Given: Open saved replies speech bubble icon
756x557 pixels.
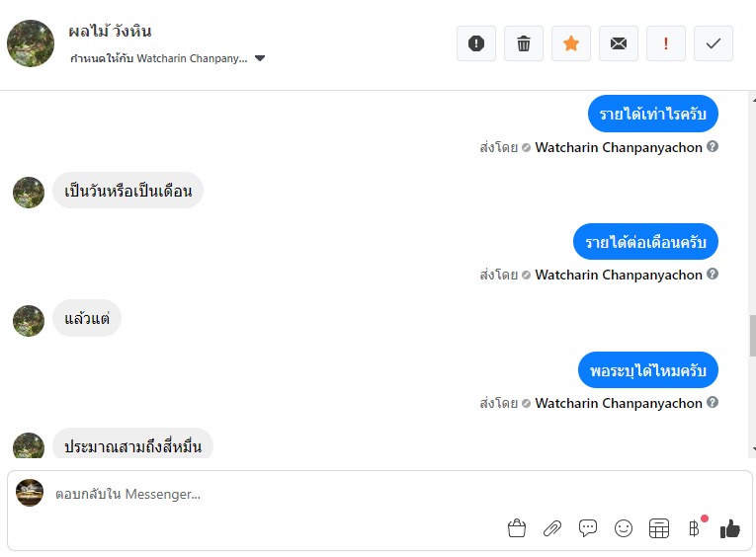Looking at the screenshot, I should pyautogui.click(x=588, y=528).
